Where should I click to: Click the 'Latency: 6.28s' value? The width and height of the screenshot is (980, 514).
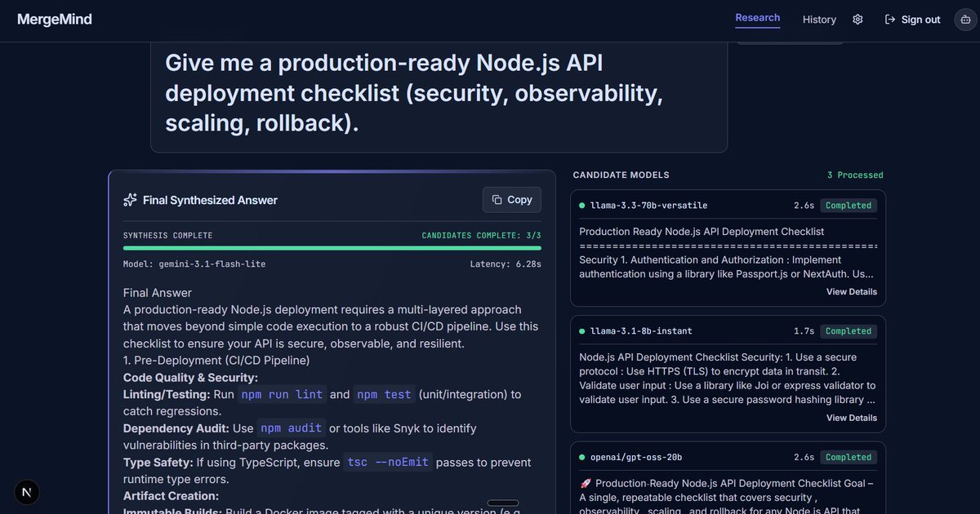point(506,264)
